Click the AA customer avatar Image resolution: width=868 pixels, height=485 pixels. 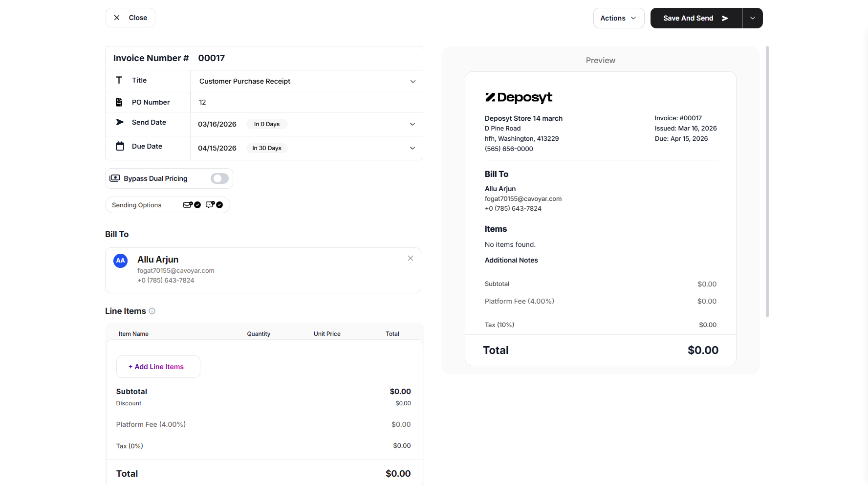point(121,261)
